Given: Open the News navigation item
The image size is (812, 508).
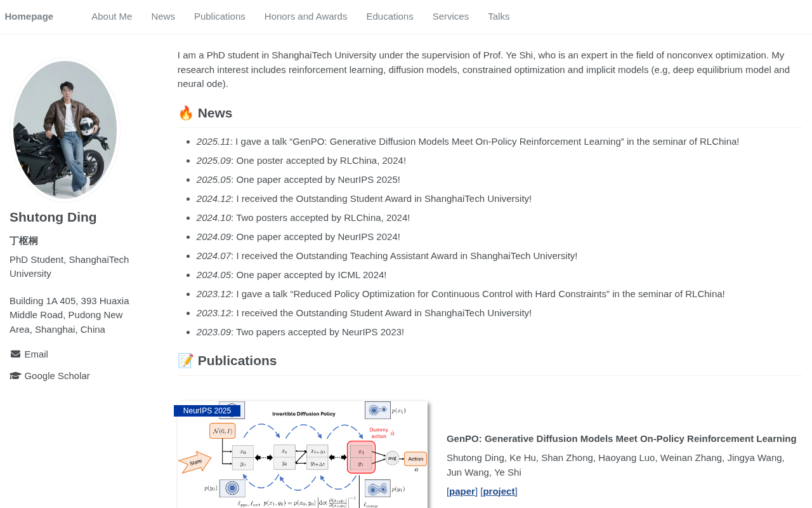Looking at the screenshot, I should tap(163, 17).
